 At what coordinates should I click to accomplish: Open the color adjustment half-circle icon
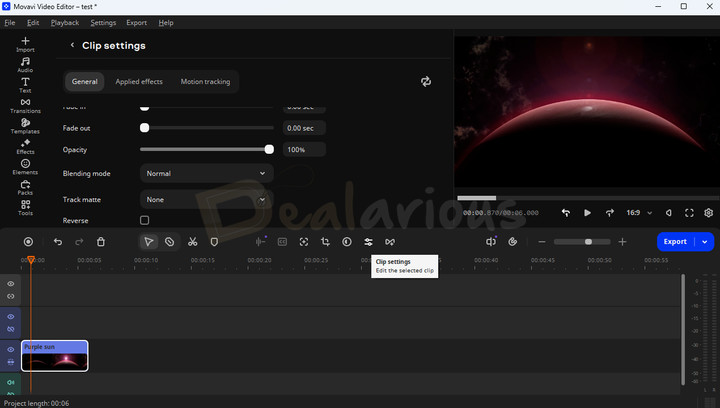point(347,242)
